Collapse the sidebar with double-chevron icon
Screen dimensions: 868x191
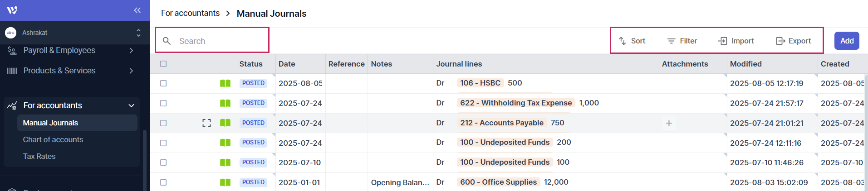[137, 10]
